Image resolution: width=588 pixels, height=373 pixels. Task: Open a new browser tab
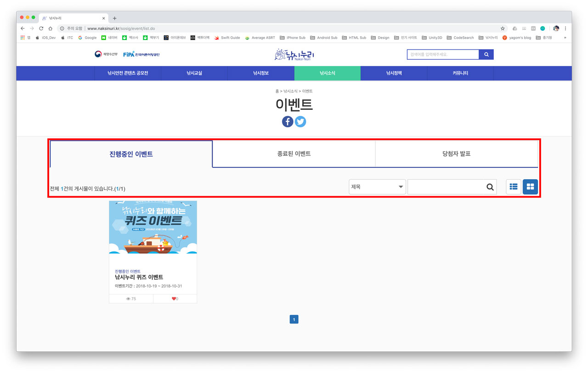click(x=115, y=18)
